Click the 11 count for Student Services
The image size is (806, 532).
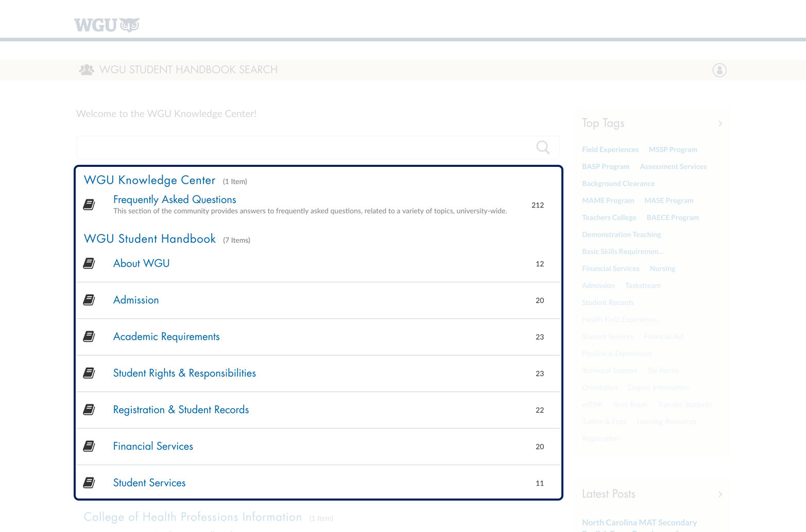[540, 483]
